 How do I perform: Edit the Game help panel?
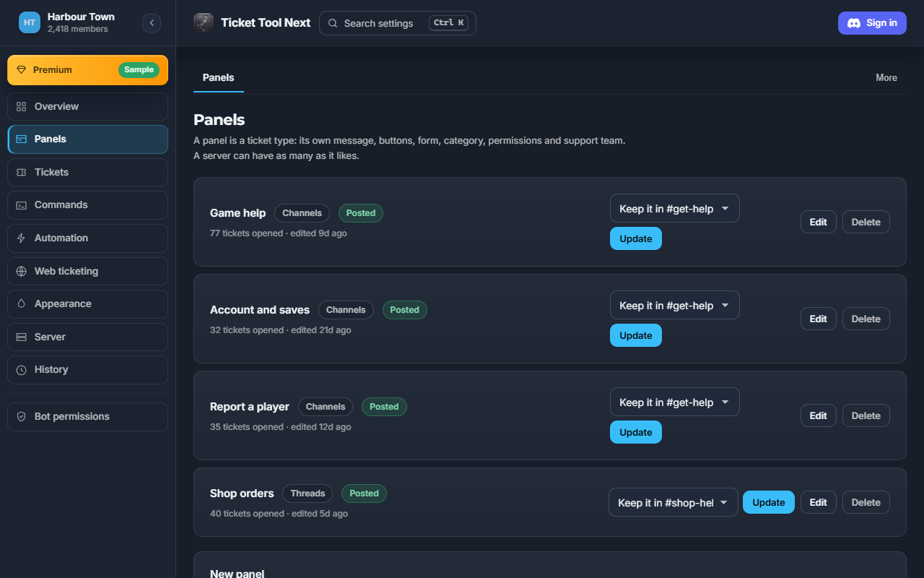[x=819, y=222]
